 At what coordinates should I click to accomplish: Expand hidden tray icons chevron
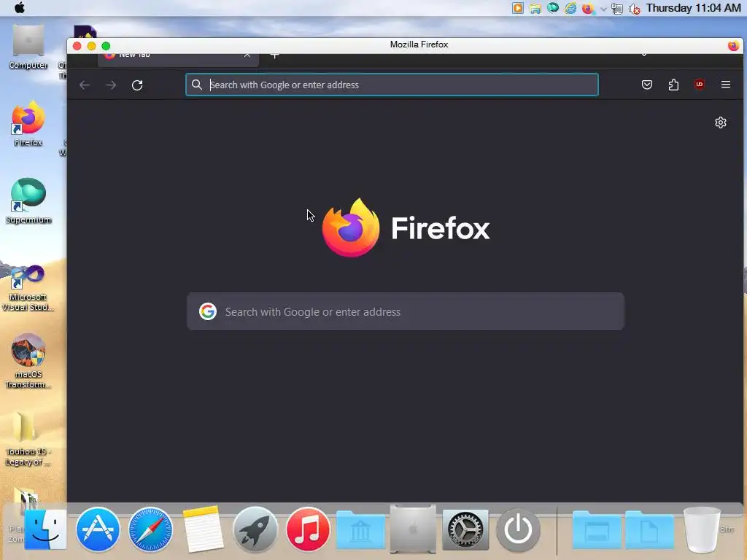(x=603, y=9)
